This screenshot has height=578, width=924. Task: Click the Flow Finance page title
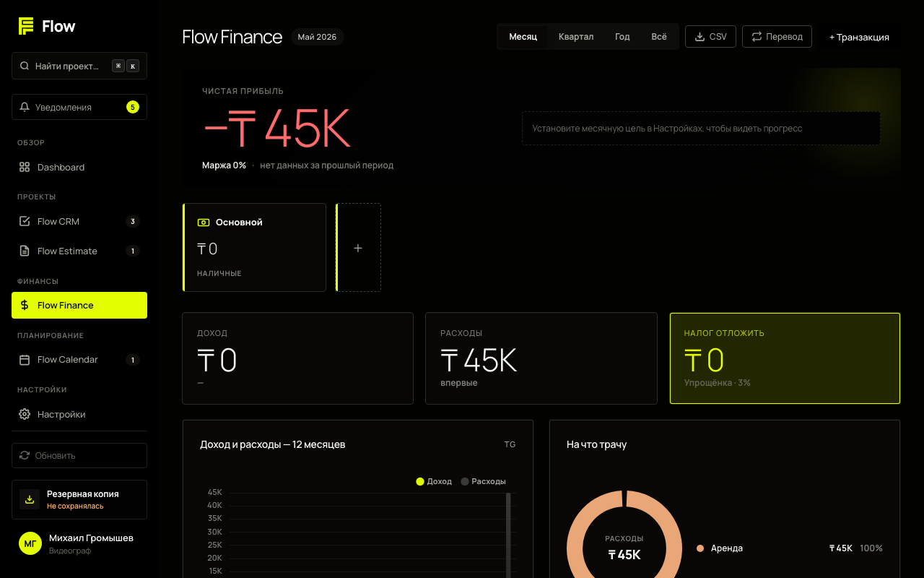(x=232, y=37)
